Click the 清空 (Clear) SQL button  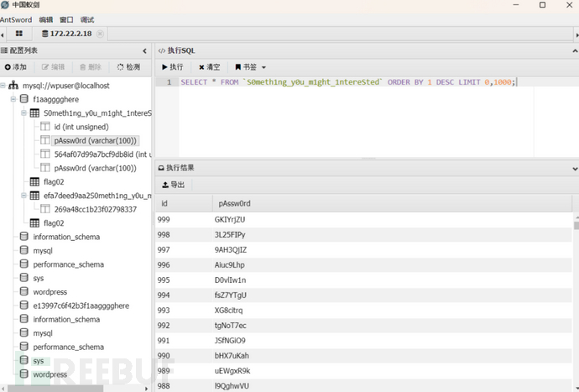click(210, 67)
